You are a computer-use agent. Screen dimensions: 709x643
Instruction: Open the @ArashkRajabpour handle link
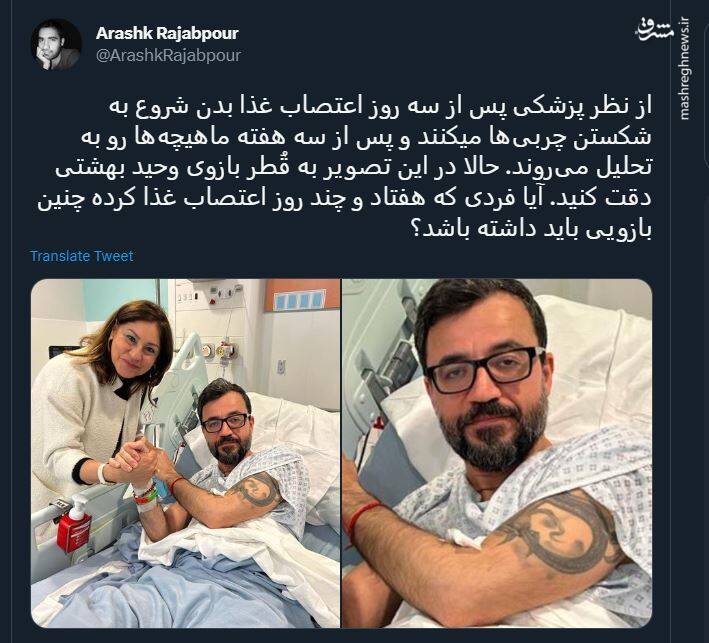click(x=168, y=55)
